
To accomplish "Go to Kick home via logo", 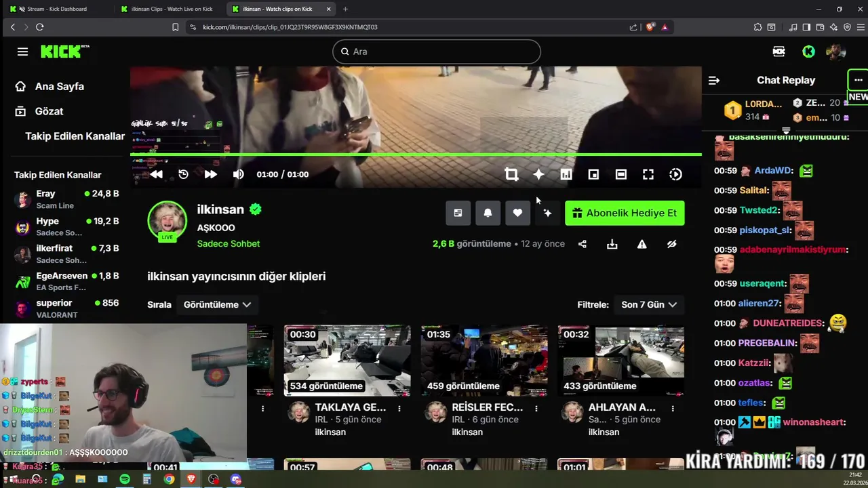I will coord(64,52).
